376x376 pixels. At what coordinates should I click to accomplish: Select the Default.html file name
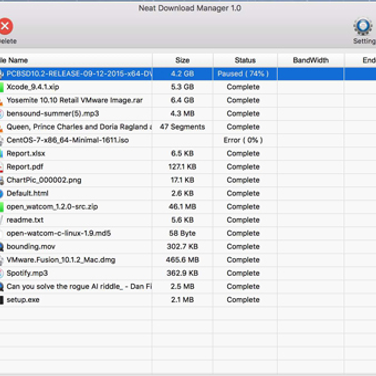[x=27, y=193]
